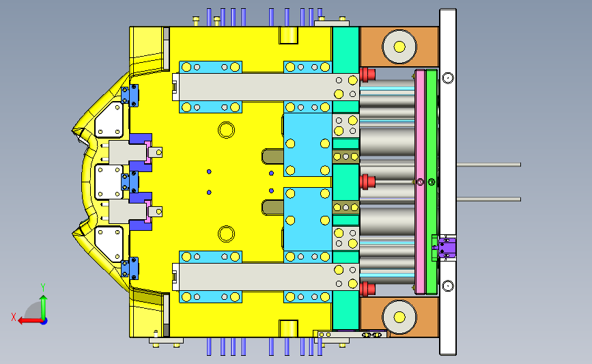This screenshot has height=364, width=592.
Task: Click the "X" label on the coordinate triad
Action: (14, 317)
